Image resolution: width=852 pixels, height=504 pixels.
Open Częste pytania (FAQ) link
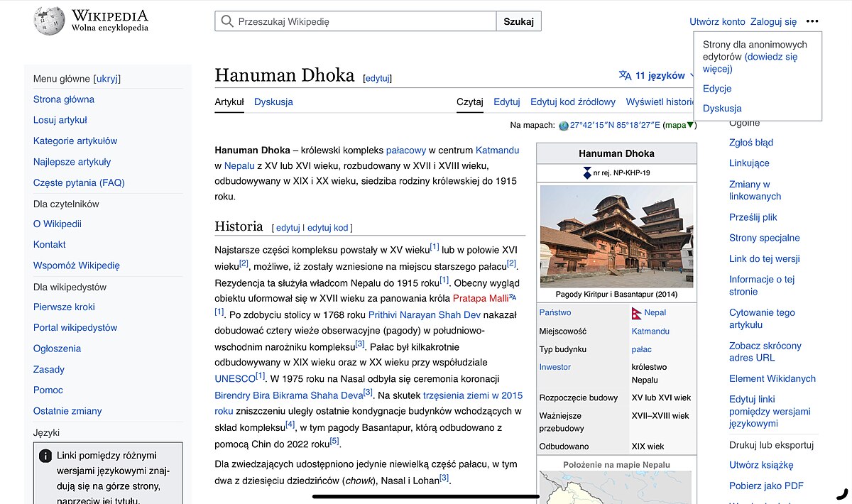tap(79, 182)
